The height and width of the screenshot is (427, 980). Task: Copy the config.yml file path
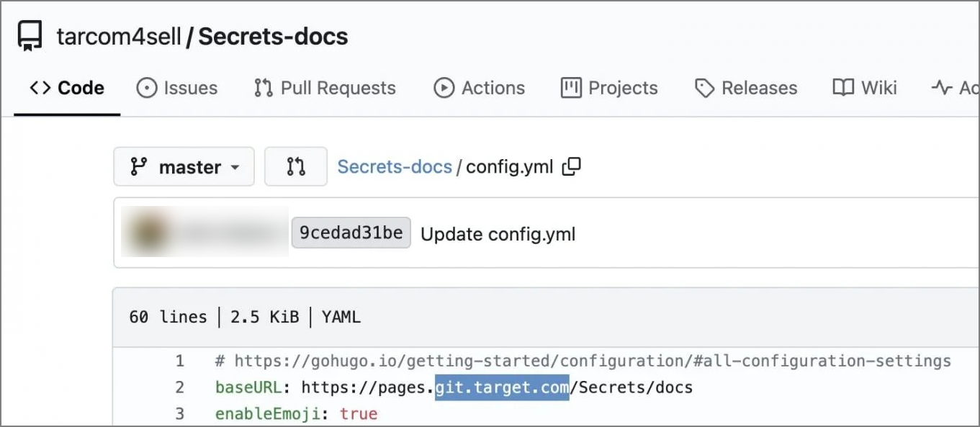(571, 166)
